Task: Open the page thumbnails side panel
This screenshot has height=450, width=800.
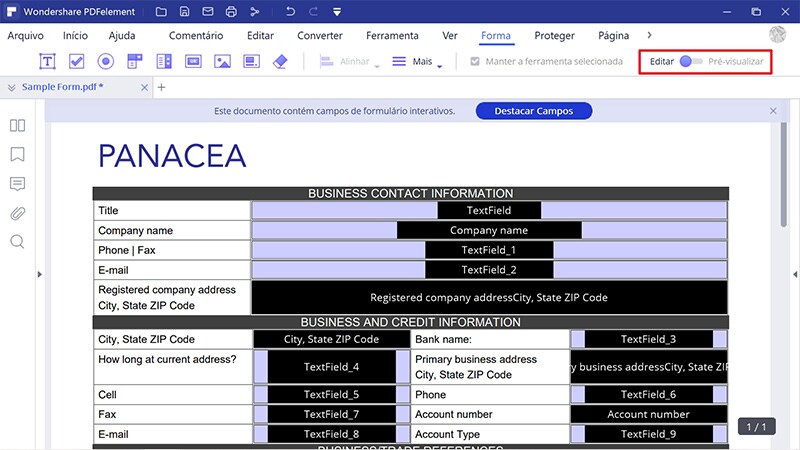Action: pos(17,126)
